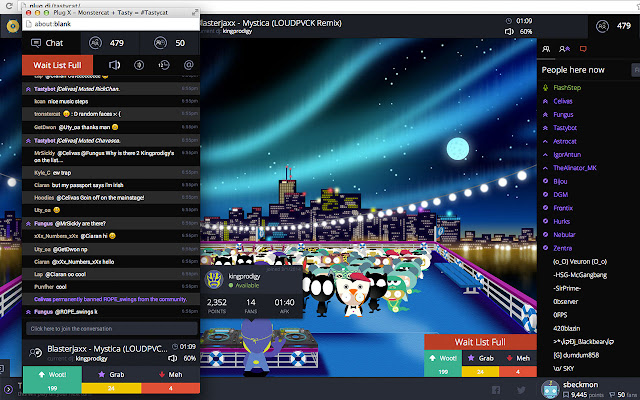The width and height of the screenshot is (640, 400).
Task: Toggle the @ mentions filter icon
Action: 189,65
